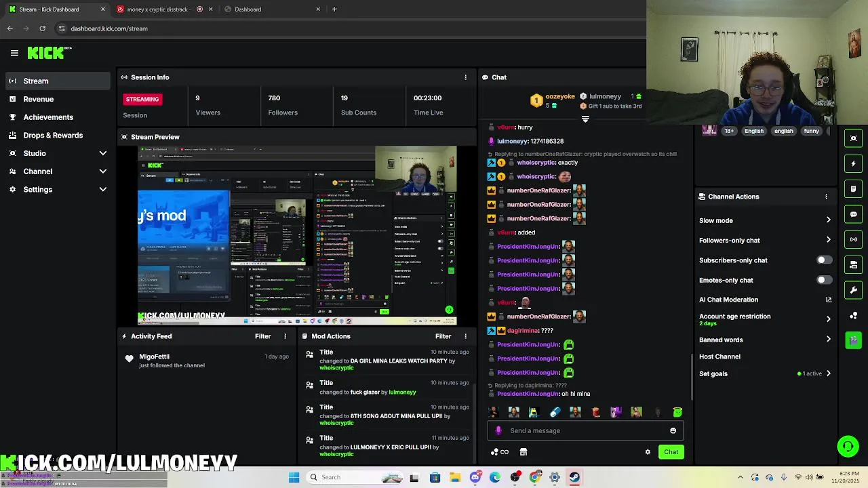
Task: Click the notes document icon in right sidebar
Action: (853, 188)
